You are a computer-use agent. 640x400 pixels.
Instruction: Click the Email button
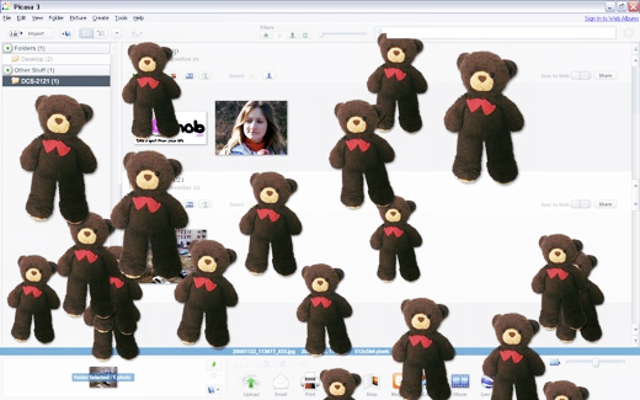pos(281,385)
